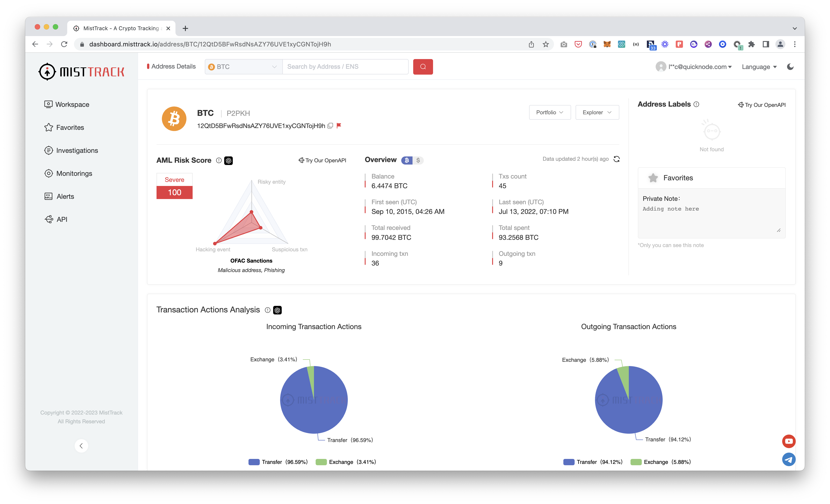Bookmark this page with the star icon

pyautogui.click(x=545, y=44)
